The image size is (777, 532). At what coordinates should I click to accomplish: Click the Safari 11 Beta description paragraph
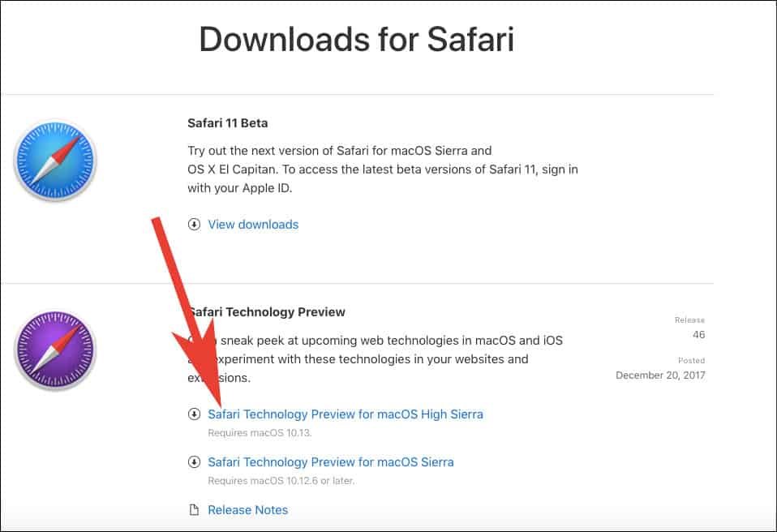(381, 169)
